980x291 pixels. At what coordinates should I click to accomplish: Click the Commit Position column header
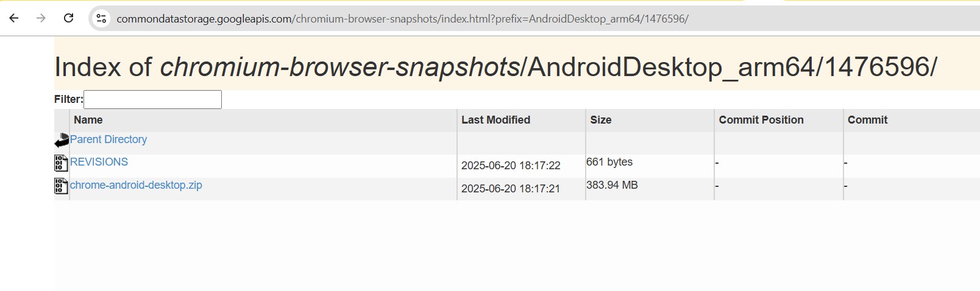(761, 120)
